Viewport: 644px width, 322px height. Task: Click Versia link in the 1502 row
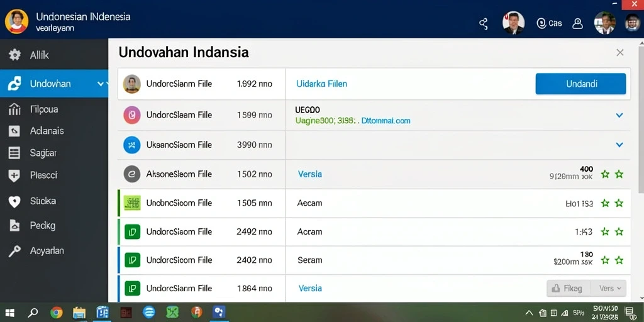pyautogui.click(x=309, y=174)
